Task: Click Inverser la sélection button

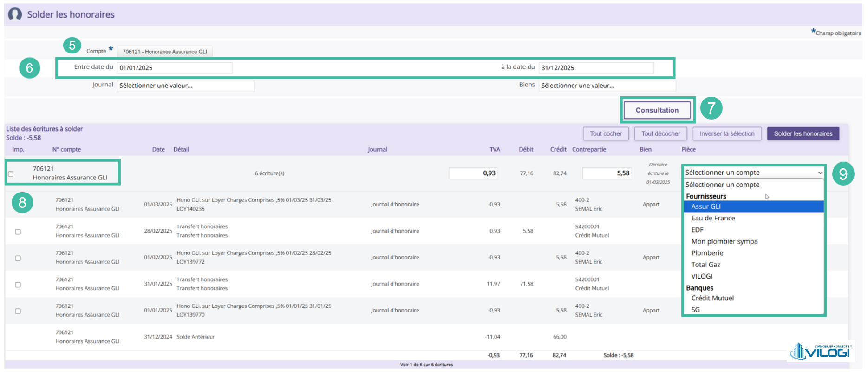Action: tap(727, 134)
